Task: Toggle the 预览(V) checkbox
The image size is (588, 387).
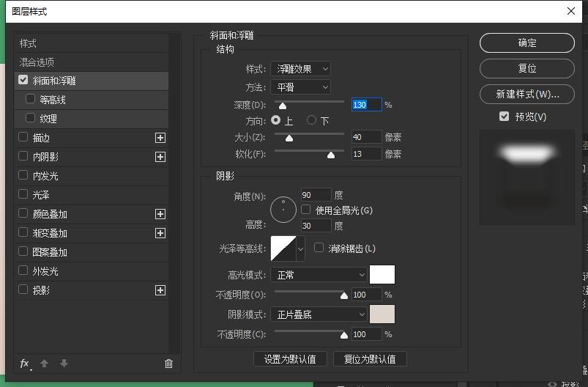Action: point(504,117)
